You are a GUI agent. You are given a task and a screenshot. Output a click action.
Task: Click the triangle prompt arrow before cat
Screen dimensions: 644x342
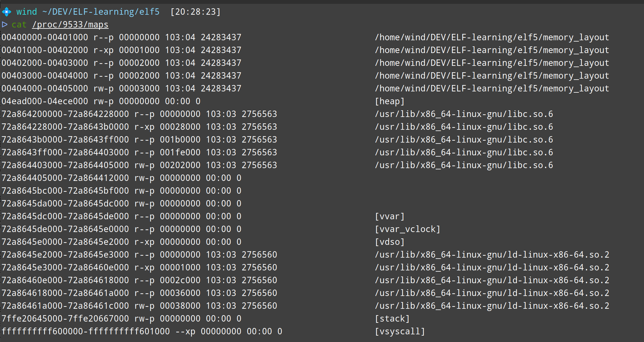point(4,25)
